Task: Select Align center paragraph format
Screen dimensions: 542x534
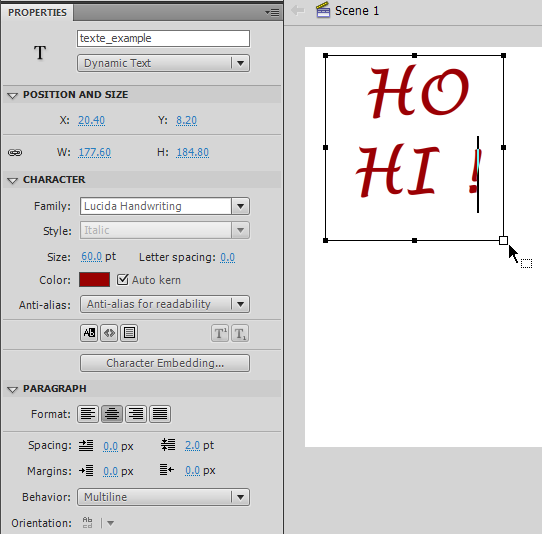Action: tap(112, 414)
